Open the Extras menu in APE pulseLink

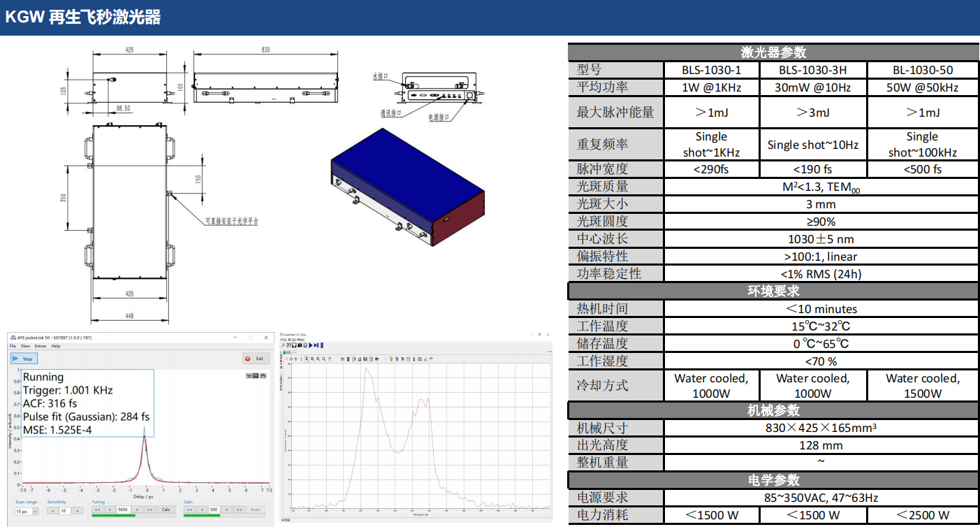(x=41, y=346)
